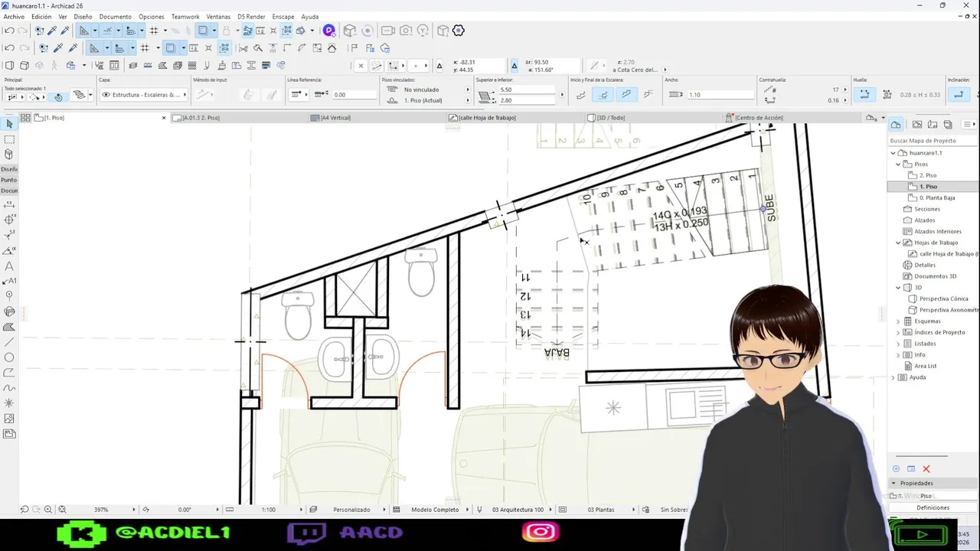Select the Circle/Arc tool
The height and width of the screenshot is (551, 980).
pos(9,357)
